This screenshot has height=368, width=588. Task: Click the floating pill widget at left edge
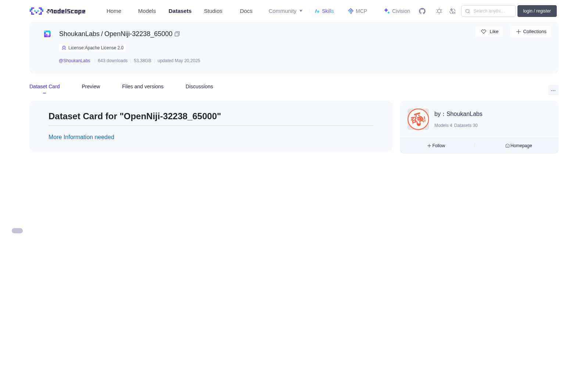tap(17, 231)
